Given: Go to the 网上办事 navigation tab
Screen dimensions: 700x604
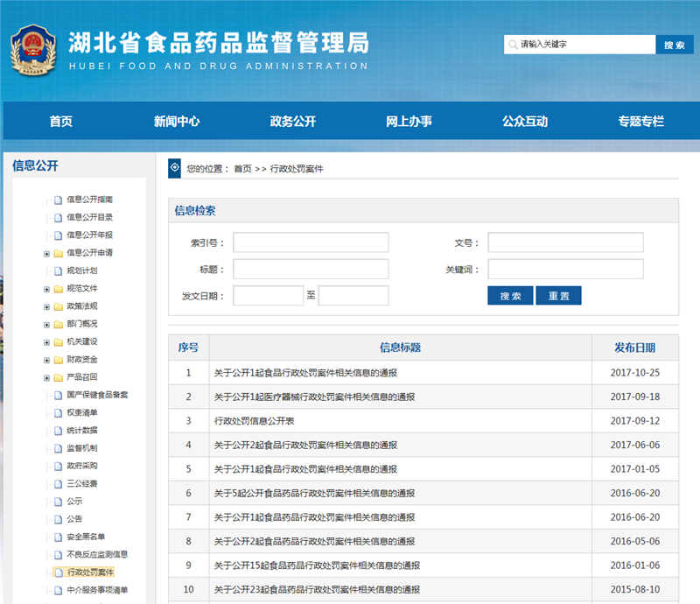Looking at the screenshot, I should tap(409, 122).
